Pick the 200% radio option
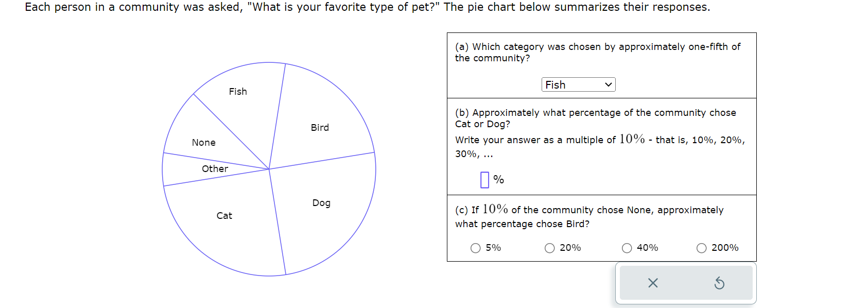 pos(701,248)
